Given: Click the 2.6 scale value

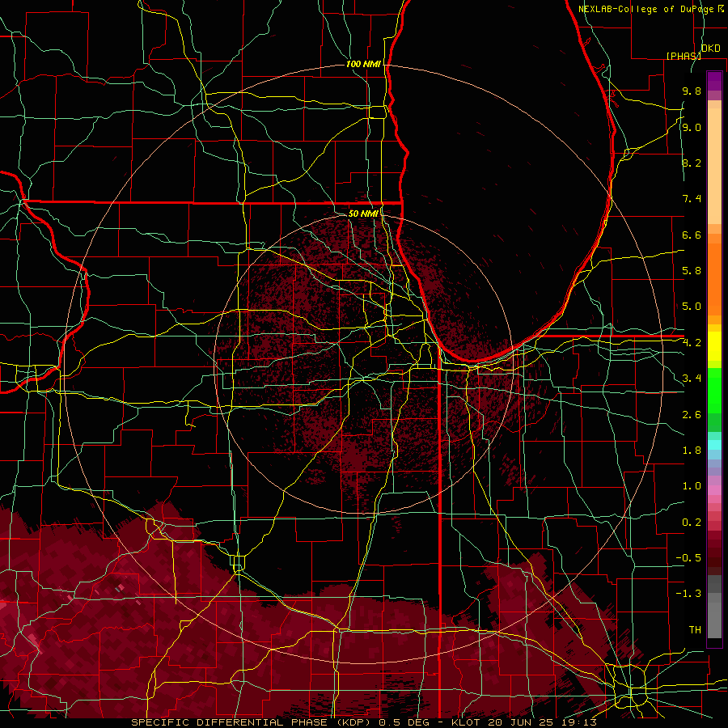Looking at the screenshot, I should point(692,415).
